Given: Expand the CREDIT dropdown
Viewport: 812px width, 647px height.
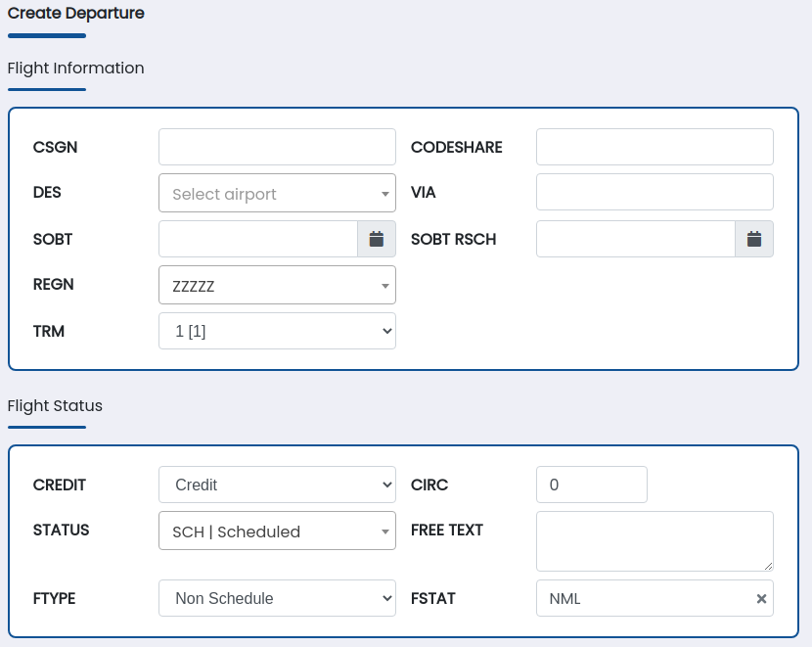Looking at the screenshot, I should coord(277,485).
